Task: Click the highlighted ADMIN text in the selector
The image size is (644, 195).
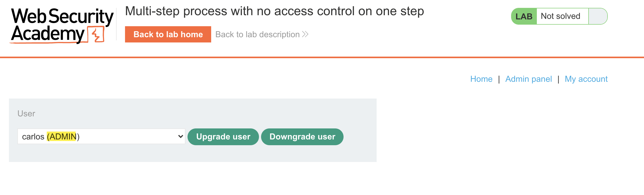Action: [x=61, y=137]
